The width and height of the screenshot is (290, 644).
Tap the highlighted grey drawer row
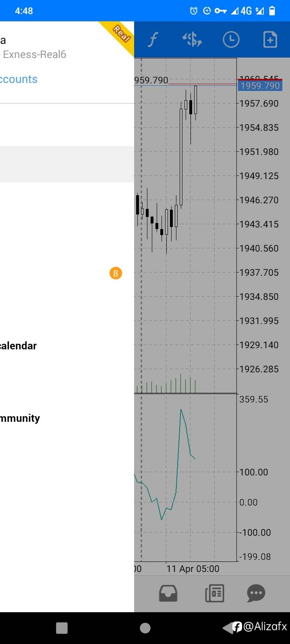(x=66, y=164)
